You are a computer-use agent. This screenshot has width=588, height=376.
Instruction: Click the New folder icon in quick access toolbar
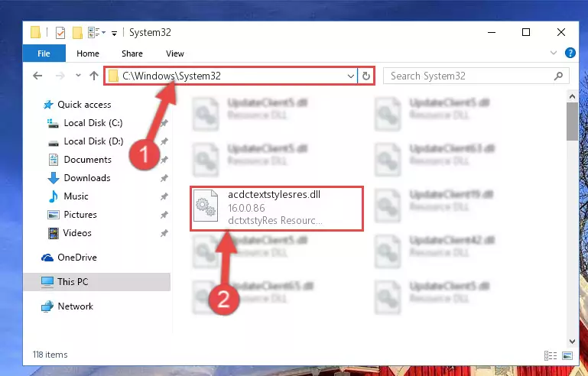point(77,33)
